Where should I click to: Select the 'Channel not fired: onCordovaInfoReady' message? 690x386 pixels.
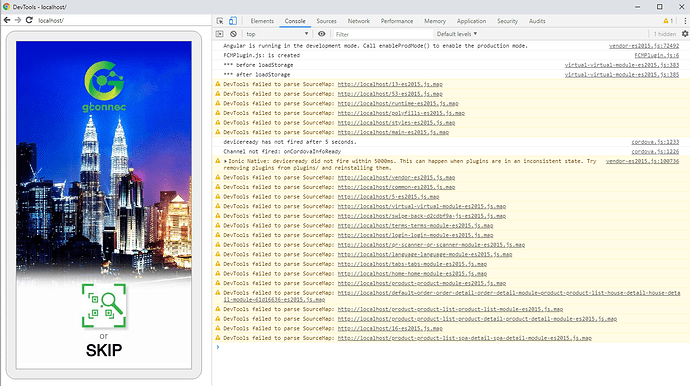point(282,151)
